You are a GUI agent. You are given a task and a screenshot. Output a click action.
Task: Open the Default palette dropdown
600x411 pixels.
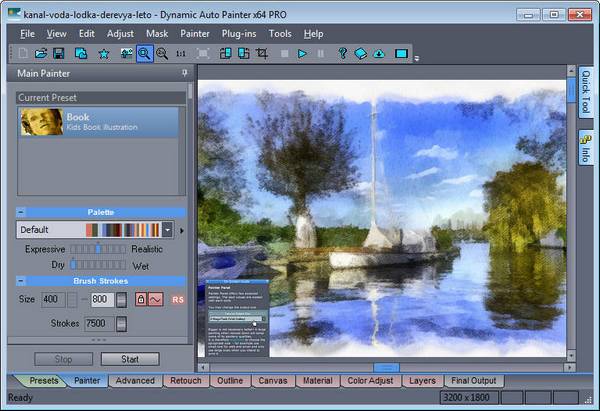point(168,230)
